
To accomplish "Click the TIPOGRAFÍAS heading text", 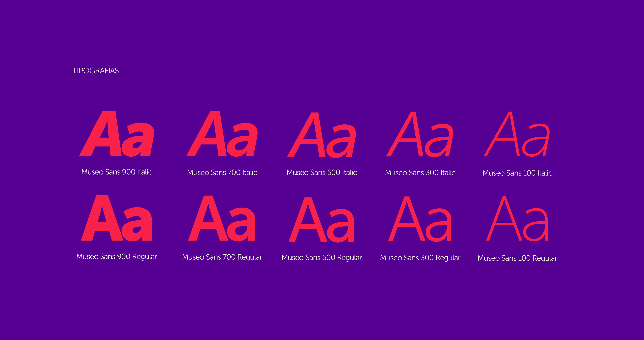I will coord(95,70).
